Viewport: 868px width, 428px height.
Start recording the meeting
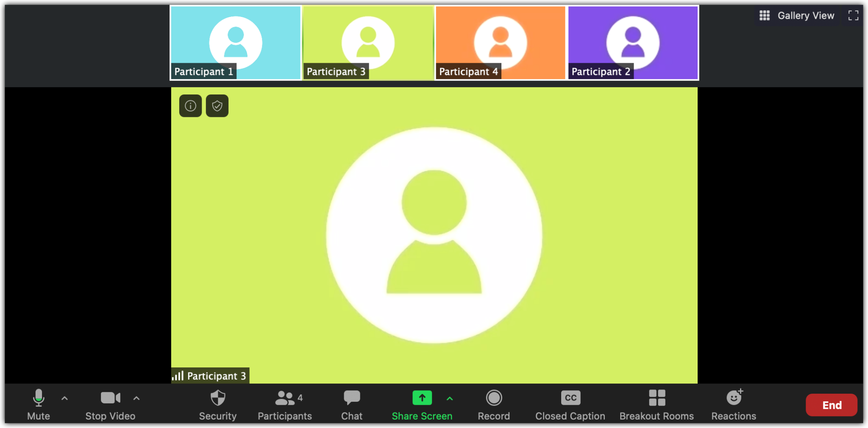[x=494, y=404]
